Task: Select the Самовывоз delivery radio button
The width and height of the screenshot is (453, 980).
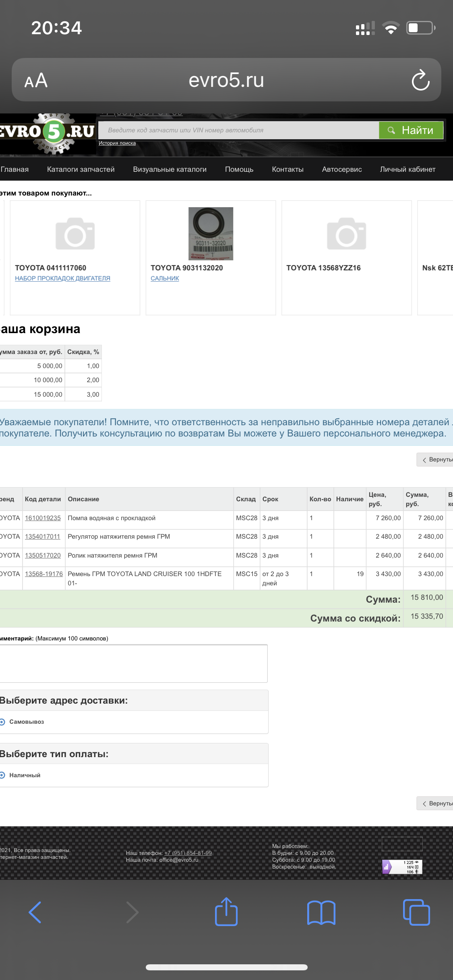Action: pos(2,722)
